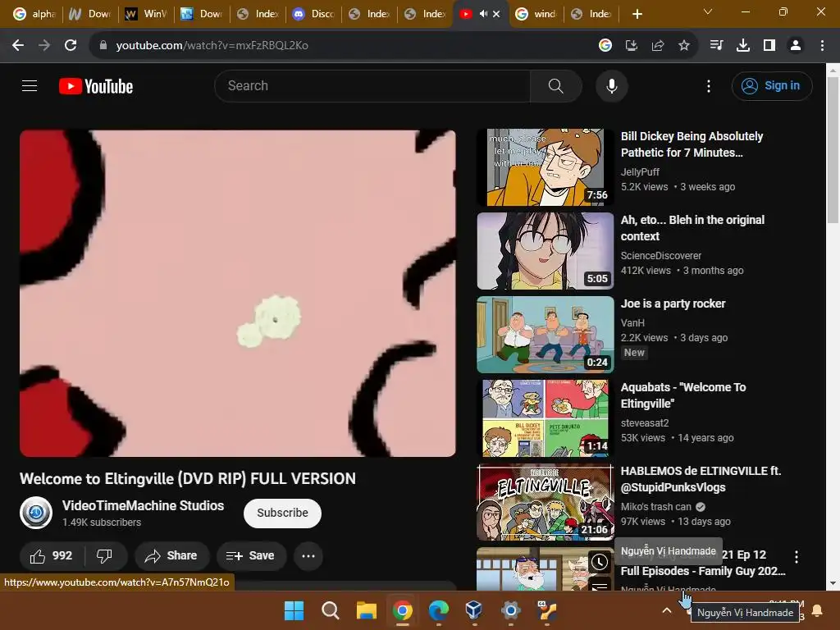Open Ah, eto... Bleh video thumbnail

[546, 251]
